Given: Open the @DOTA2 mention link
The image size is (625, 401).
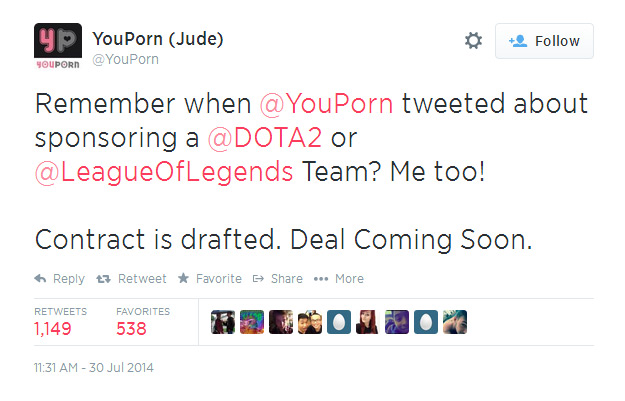Looking at the screenshot, I should pyautogui.click(x=265, y=138).
